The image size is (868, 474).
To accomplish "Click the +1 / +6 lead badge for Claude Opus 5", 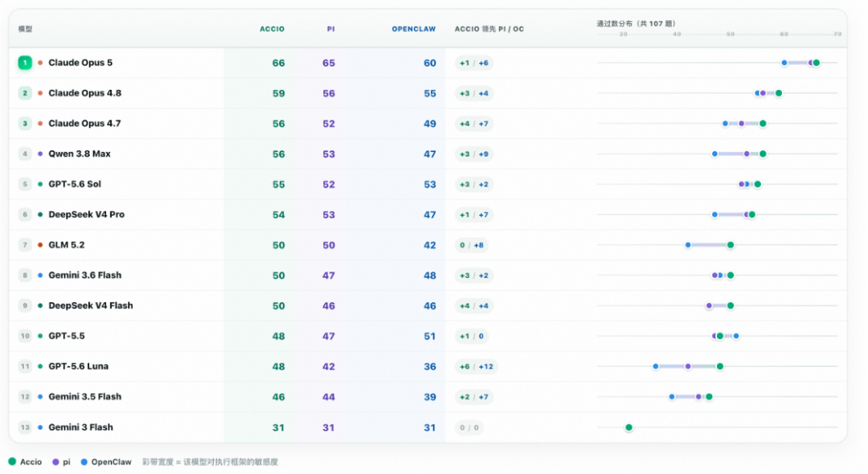I will tap(474, 63).
